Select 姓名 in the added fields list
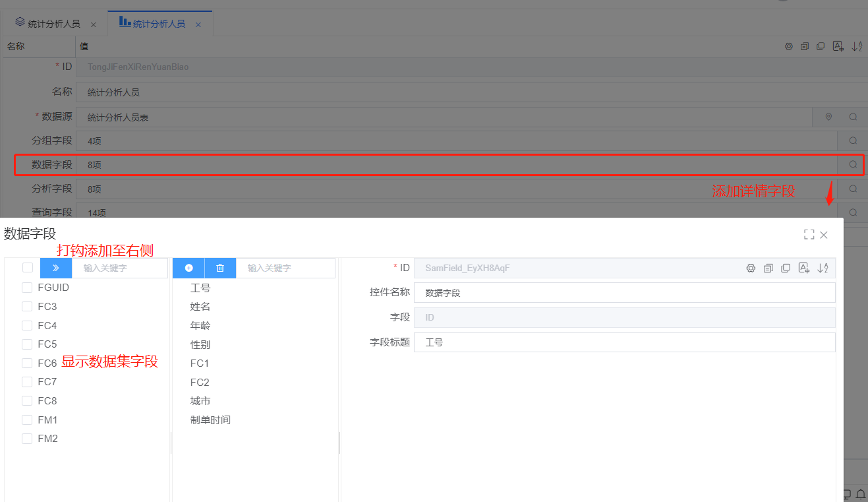Screen dimensions: 868x502 coord(200,307)
